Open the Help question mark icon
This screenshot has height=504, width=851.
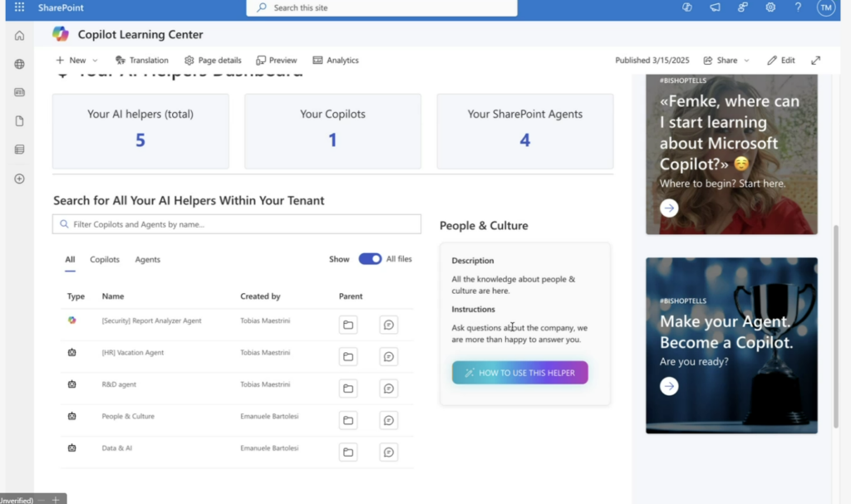point(798,7)
